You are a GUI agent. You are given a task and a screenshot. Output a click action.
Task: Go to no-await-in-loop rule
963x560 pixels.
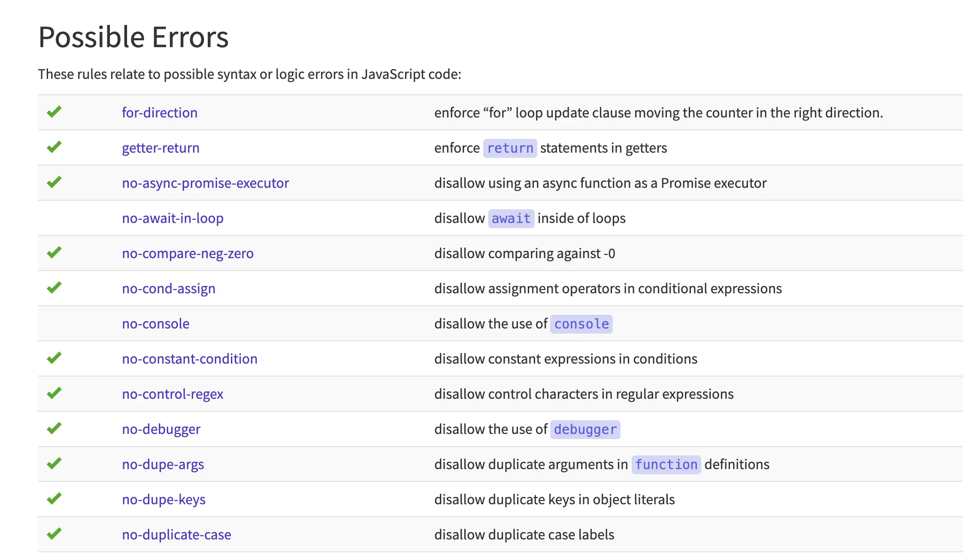173,218
